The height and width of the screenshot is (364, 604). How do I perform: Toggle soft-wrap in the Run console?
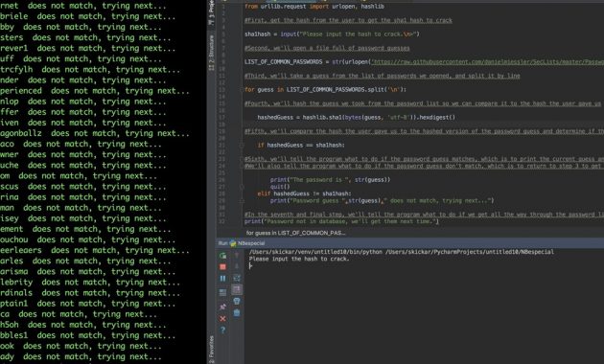point(237,278)
